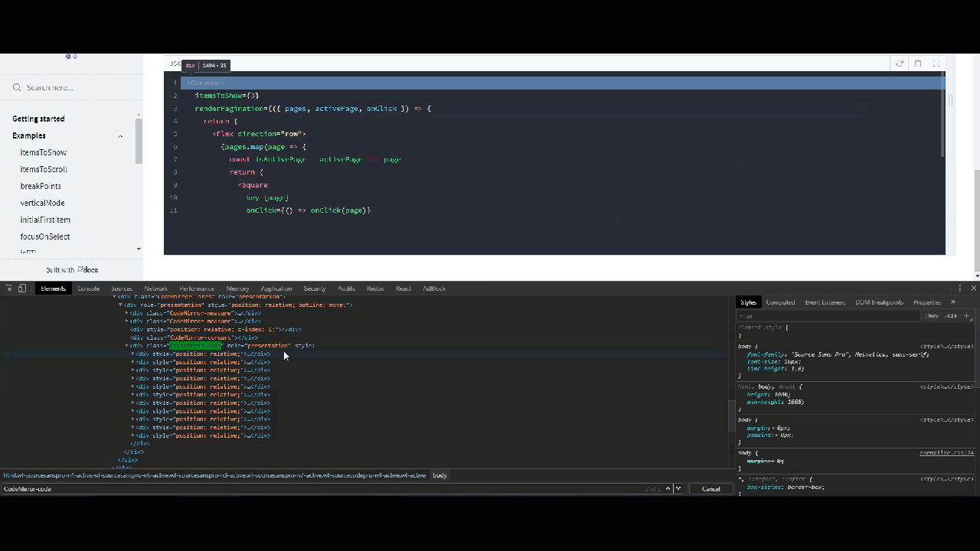Click the body breadcrumb in DevTools

439,475
